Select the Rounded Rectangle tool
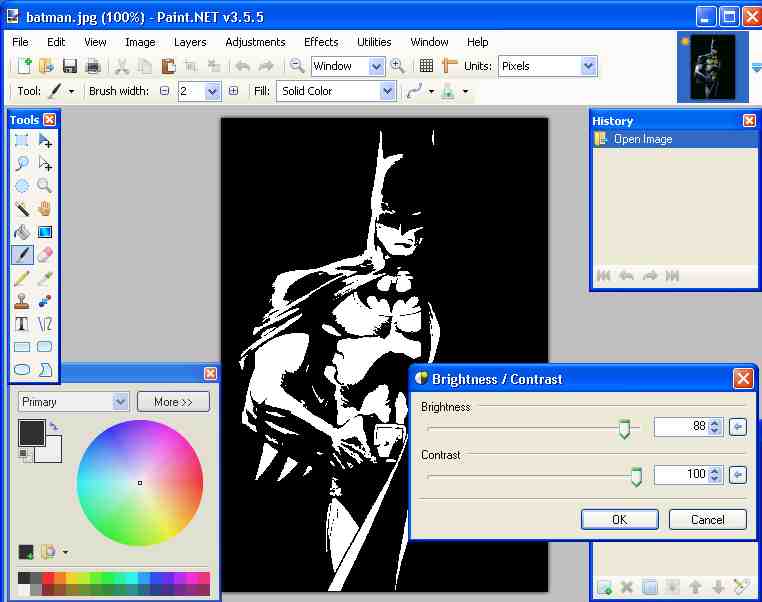The width and height of the screenshot is (762, 602). click(x=45, y=346)
